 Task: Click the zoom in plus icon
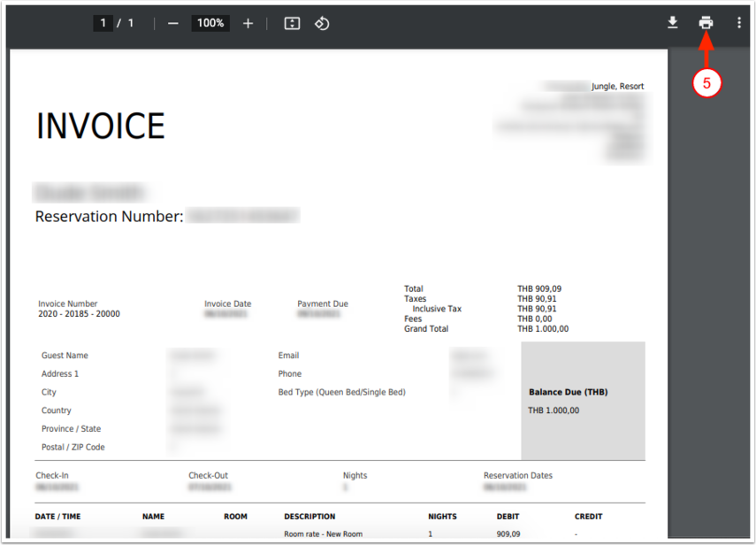click(x=248, y=23)
